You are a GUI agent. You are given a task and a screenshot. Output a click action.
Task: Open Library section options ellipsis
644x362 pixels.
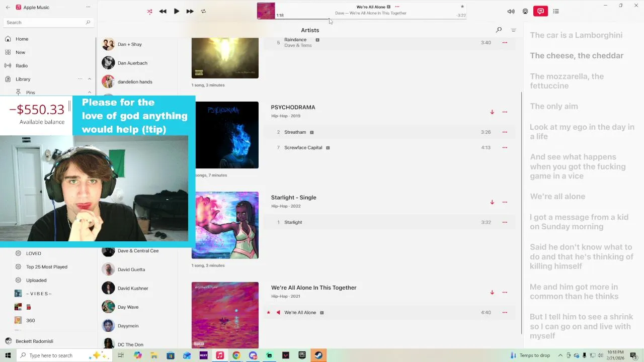coord(80,79)
